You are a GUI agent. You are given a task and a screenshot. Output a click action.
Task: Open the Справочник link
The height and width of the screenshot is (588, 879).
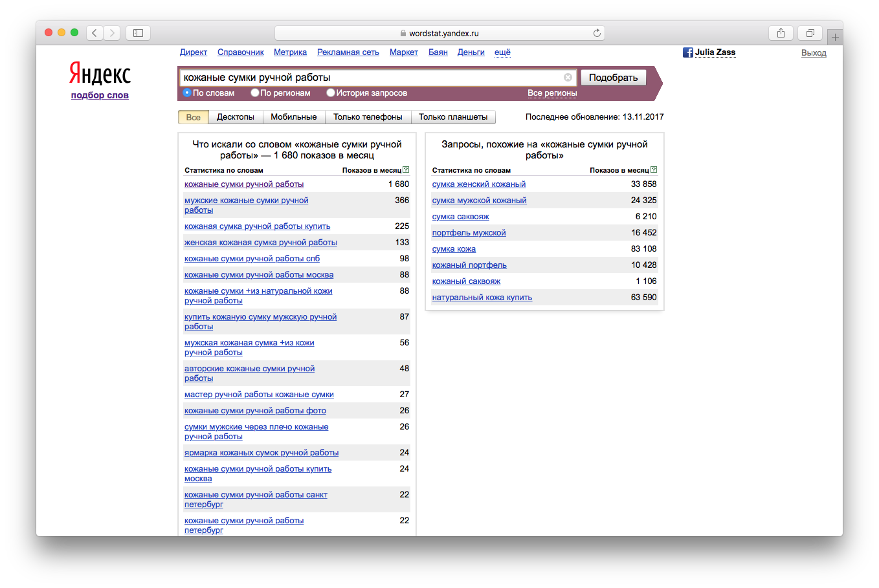[x=241, y=52]
